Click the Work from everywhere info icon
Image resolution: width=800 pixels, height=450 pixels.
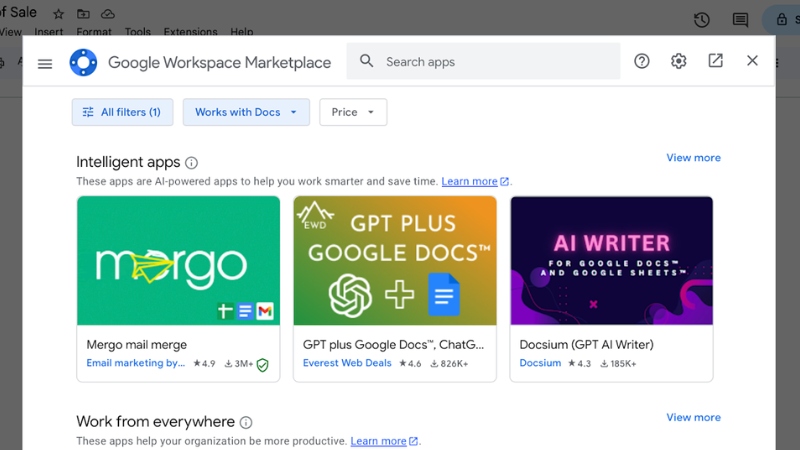(246, 422)
